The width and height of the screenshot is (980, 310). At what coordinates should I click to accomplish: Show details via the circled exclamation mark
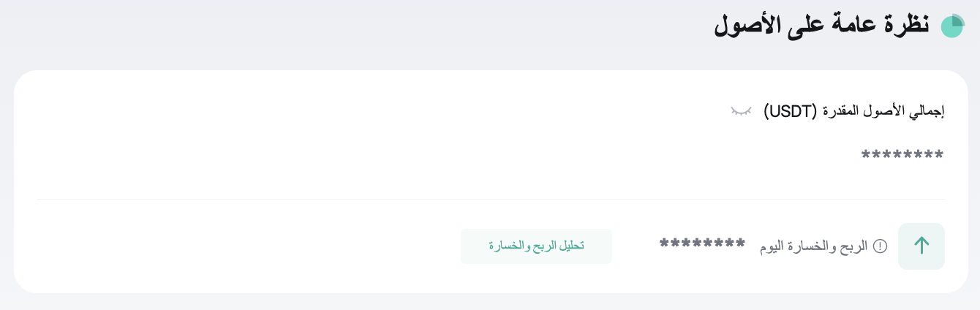881,246
